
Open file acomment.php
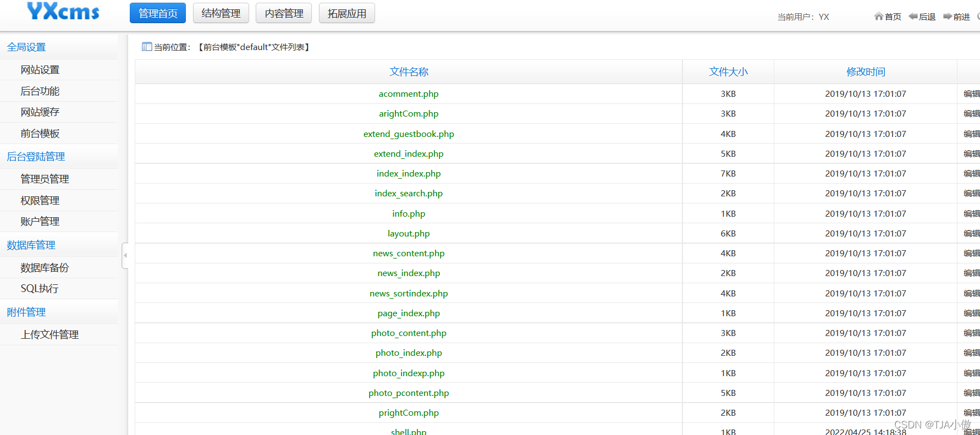click(x=409, y=94)
